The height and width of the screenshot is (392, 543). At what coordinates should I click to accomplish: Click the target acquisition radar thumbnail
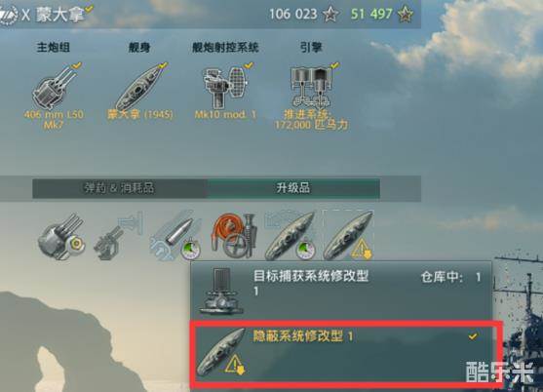click(x=221, y=291)
